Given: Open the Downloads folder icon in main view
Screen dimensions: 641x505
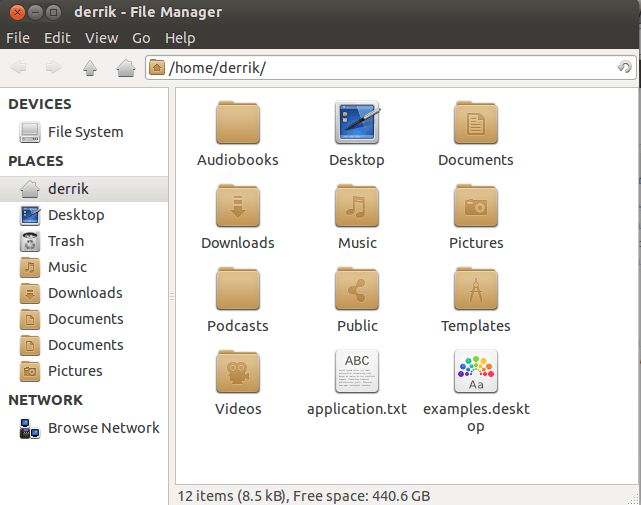Looking at the screenshot, I should [238, 207].
